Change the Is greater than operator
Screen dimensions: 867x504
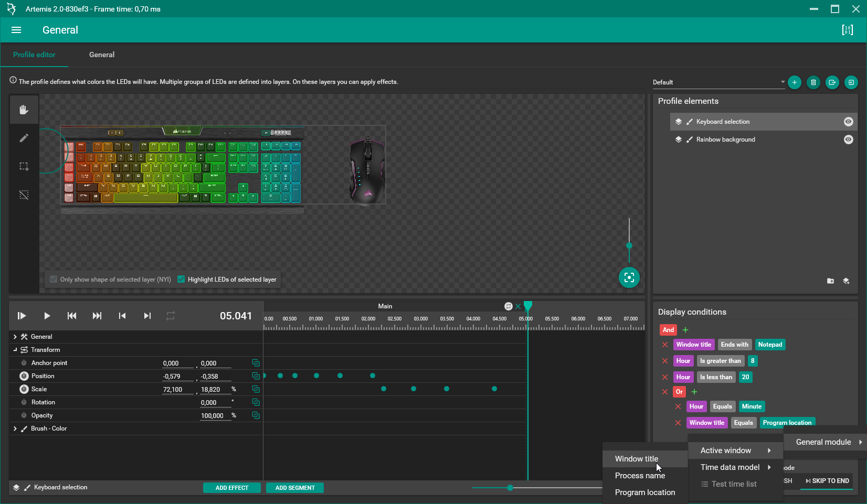tap(720, 361)
